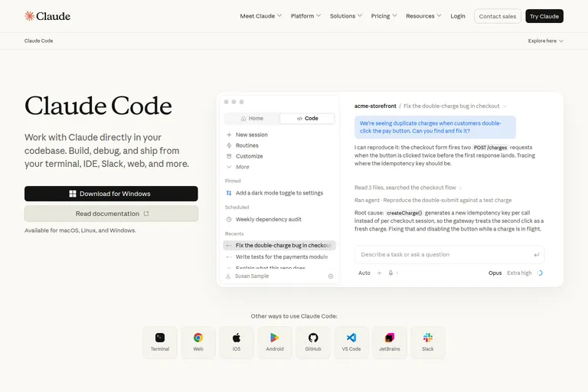Open the session title dropdown chevron
The height and width of the screenshot is (392, 588).
pyautogui.click(x=505, y=106)
